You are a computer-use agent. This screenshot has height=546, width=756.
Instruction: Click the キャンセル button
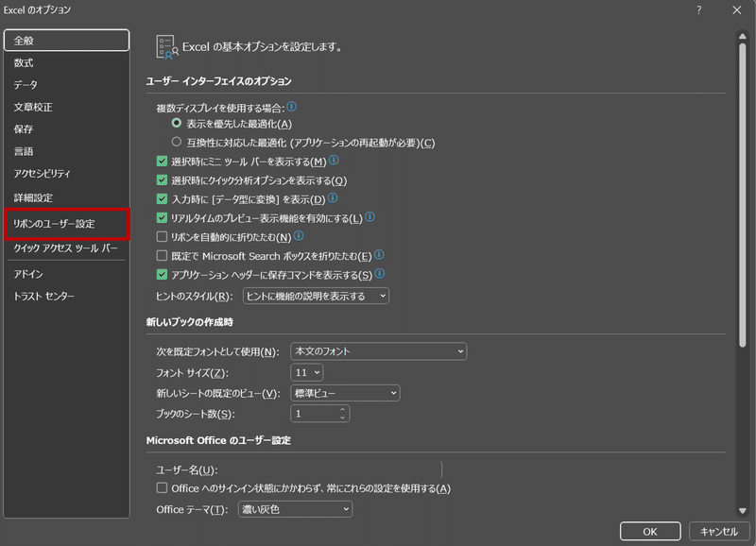[x=718, y=532]
